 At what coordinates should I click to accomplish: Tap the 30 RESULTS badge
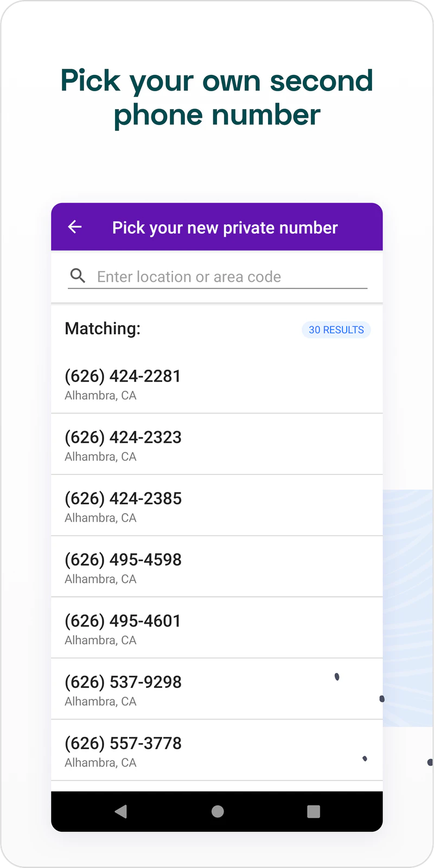coord(336,330)
